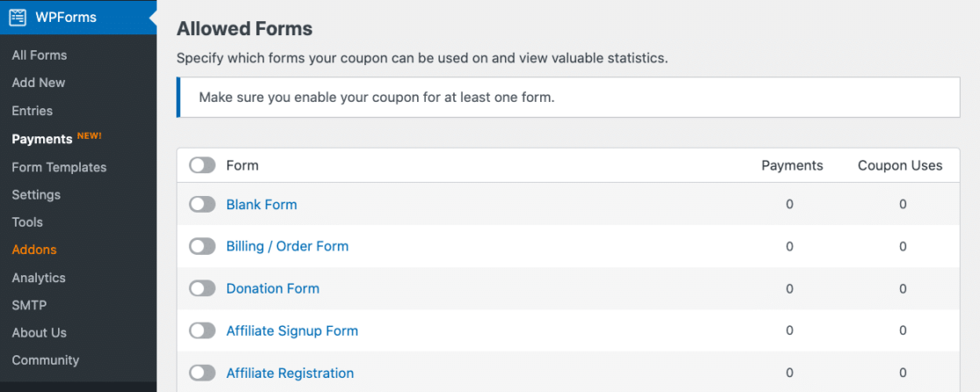Click the Billing / Order Form link
This screenshot has width=980, height=392.
287,247
